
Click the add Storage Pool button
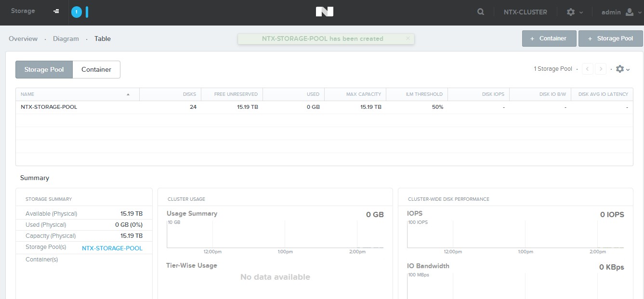(610, 39)
